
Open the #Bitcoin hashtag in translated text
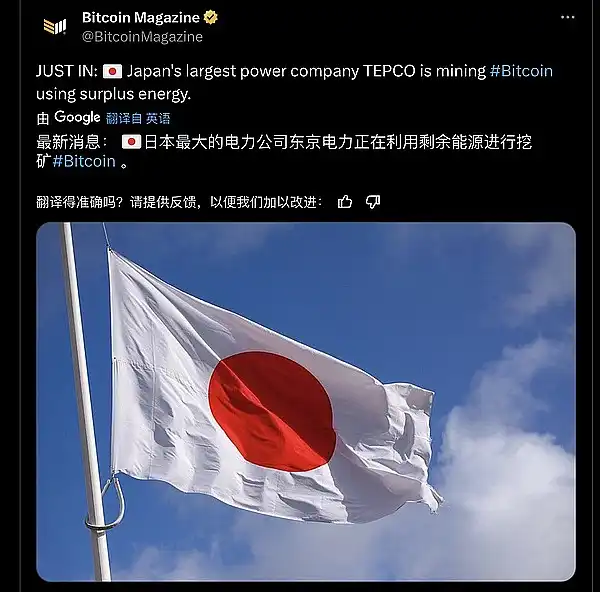tap(84, 161)
